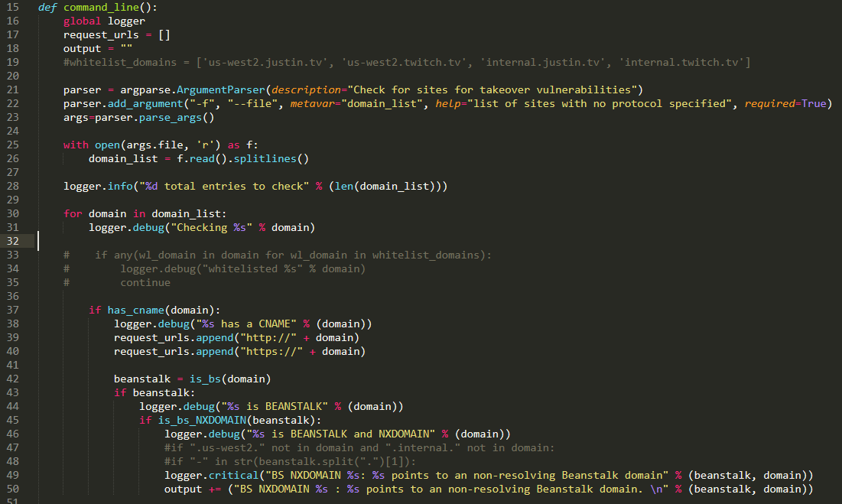This screenshot has height=504, width=842.
Task: Click the 'open' function call
Action: click(x=107, y=145)
